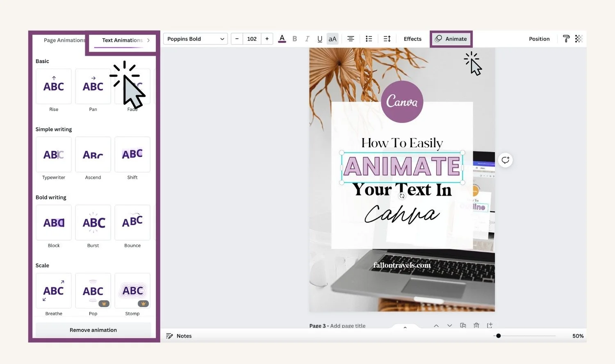
Task: Click the bulleted list icon
Action: (369, 39)
